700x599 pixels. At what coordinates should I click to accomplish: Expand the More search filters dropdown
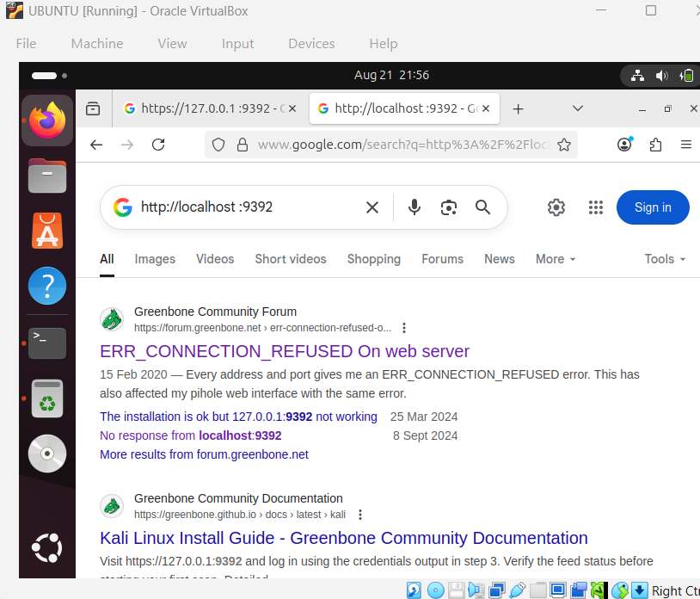556,259
